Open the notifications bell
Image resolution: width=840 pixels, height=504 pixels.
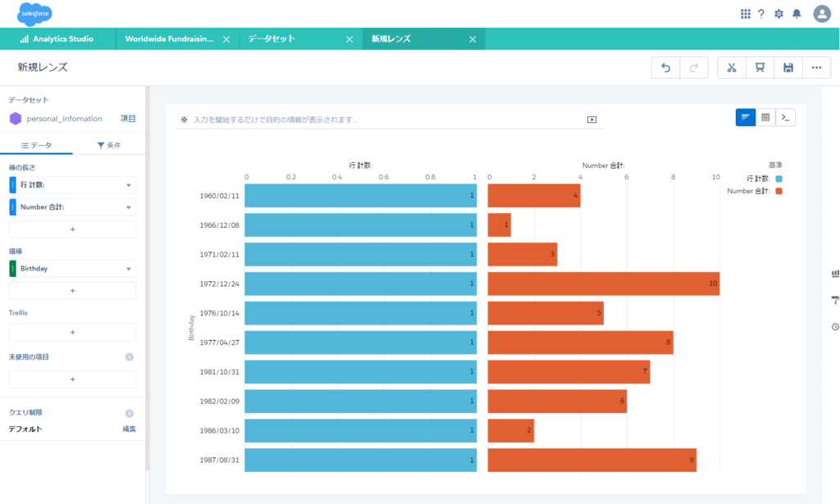pyautogui.click(x=797, y=14)
